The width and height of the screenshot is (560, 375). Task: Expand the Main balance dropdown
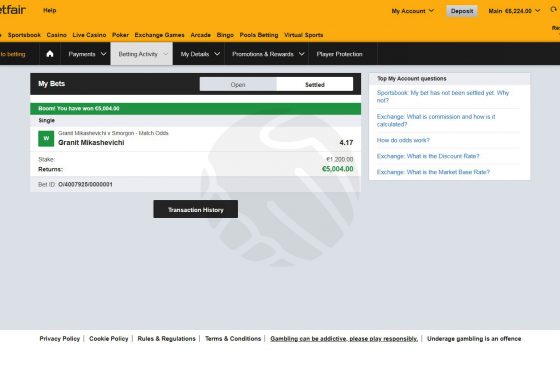point(514,11)
